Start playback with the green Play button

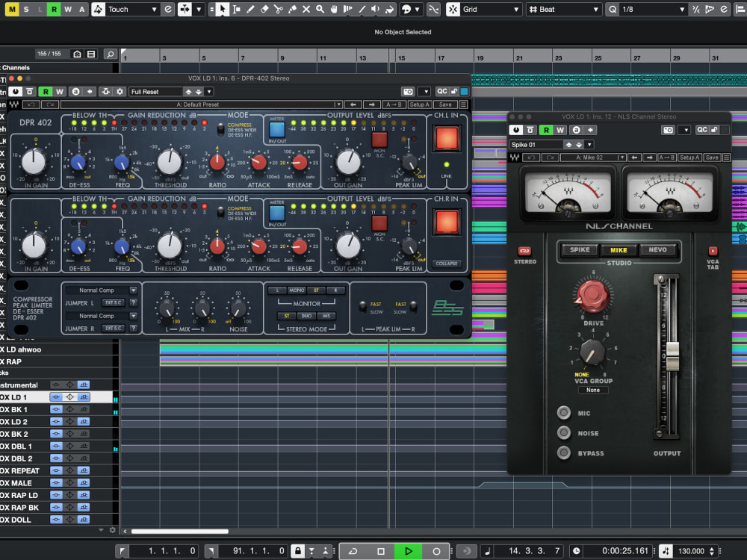point(409,551)
